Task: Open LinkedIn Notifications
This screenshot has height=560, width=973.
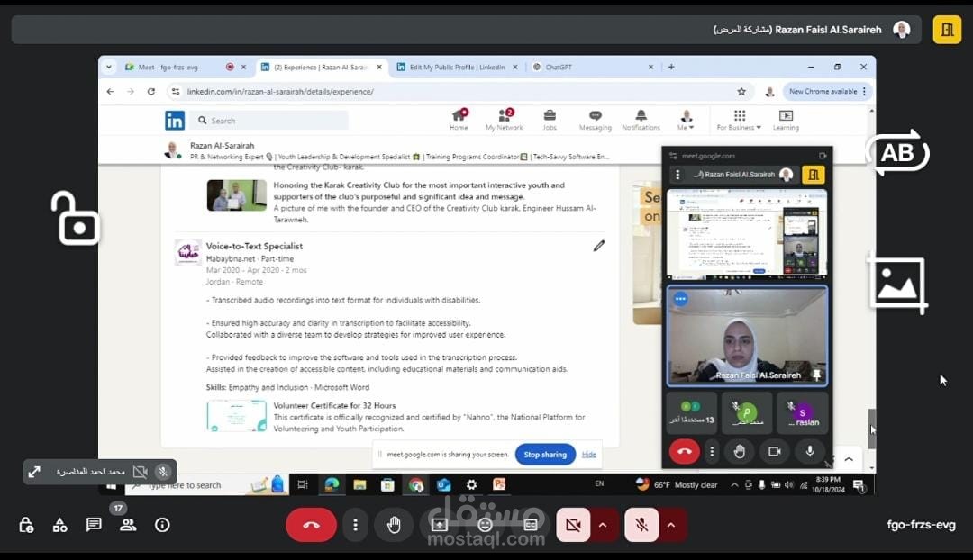Action: pos(641,119)
